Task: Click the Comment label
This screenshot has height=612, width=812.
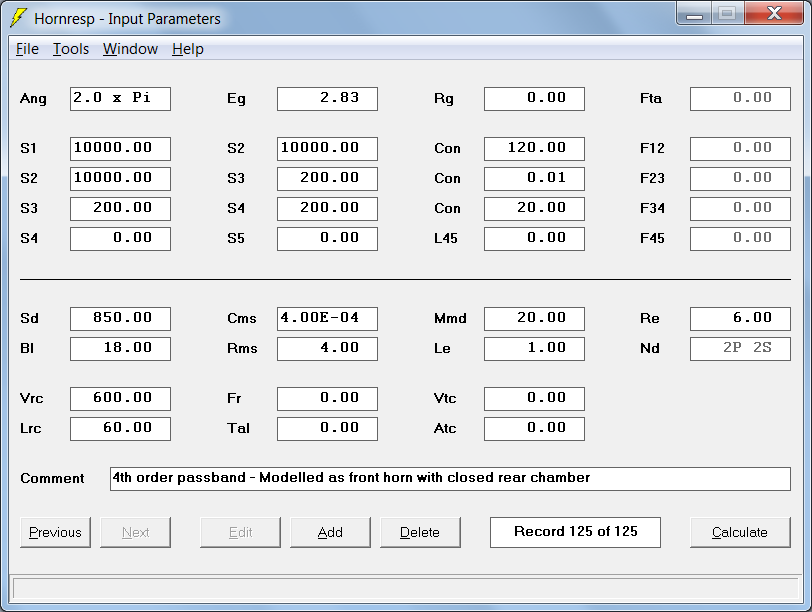Action: click(x=52, y=478)
